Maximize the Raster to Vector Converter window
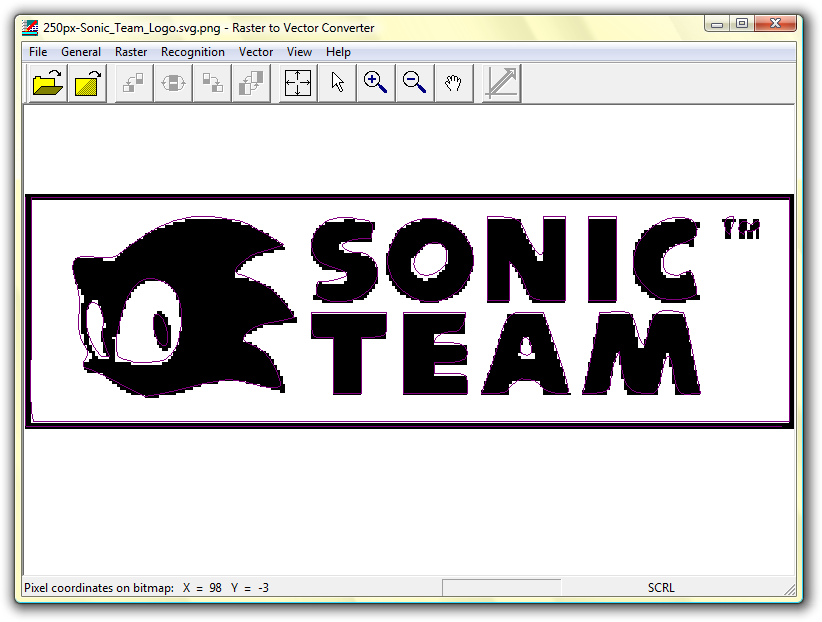Viewport: 822px width, 622px height. (741, 24)
